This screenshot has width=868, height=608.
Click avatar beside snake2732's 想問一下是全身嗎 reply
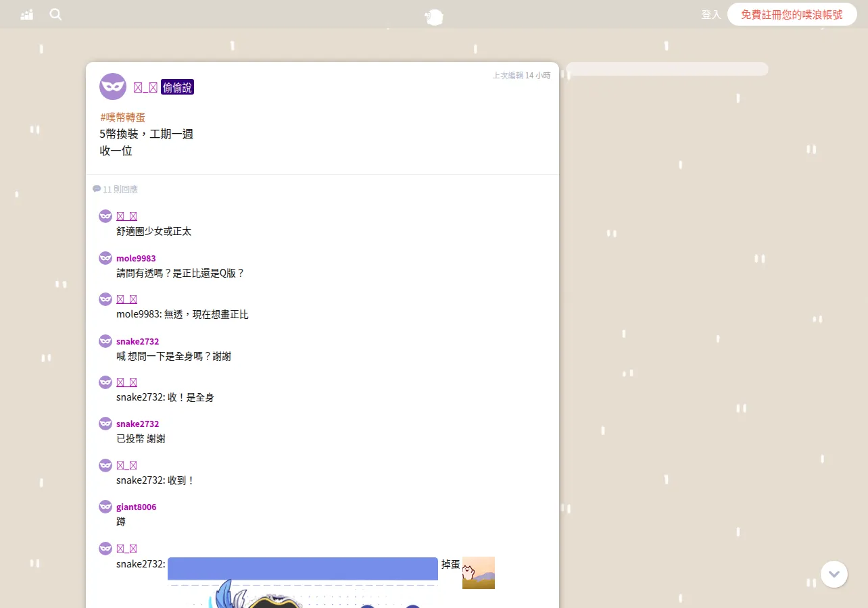point(105,341)
